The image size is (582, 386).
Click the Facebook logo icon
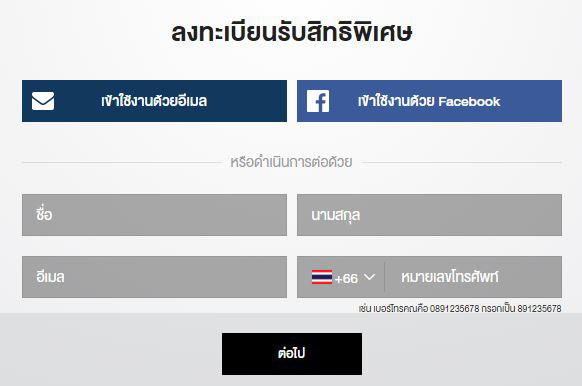pyautogui.click(x=318, y=101)
